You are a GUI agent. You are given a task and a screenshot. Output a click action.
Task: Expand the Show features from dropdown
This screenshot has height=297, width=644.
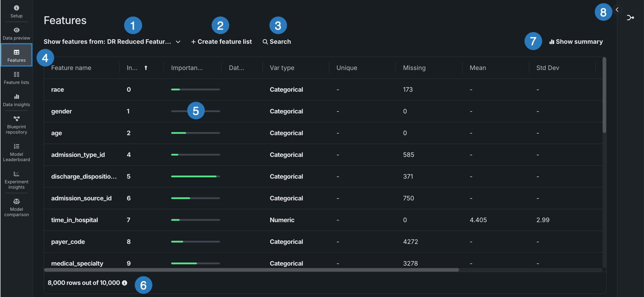click(x=178, y=42)
